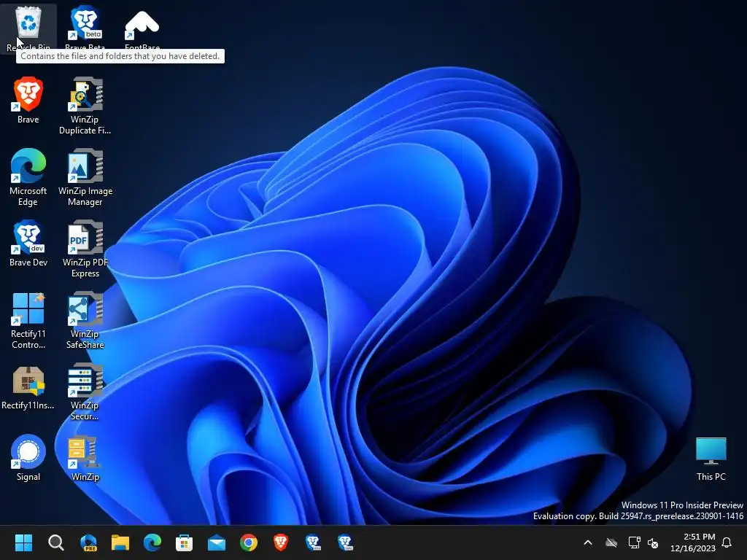Launch orange Brave browser from the taskbar

(281, 542)
